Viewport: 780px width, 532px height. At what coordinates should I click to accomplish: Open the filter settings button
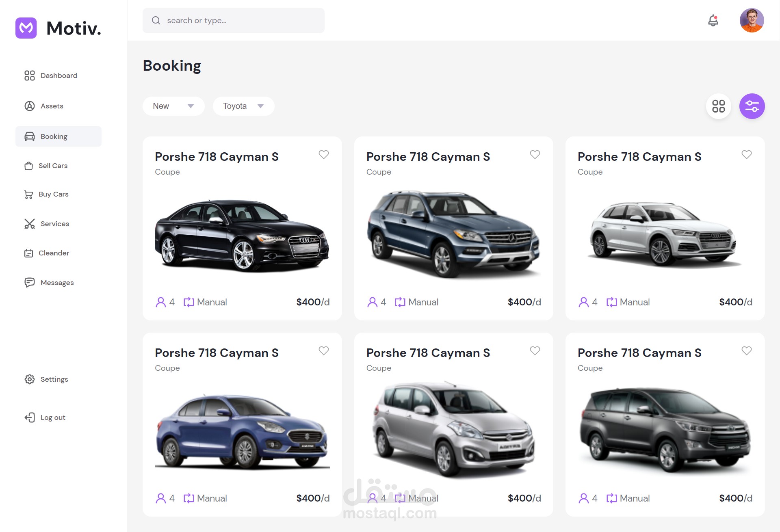point(752,106)
